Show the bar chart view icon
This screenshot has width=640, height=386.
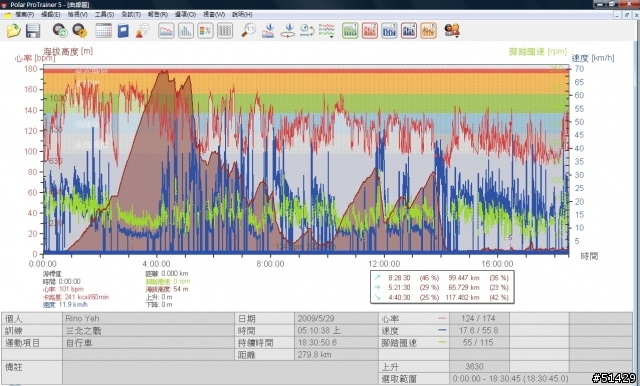click(x=186, y=31)
